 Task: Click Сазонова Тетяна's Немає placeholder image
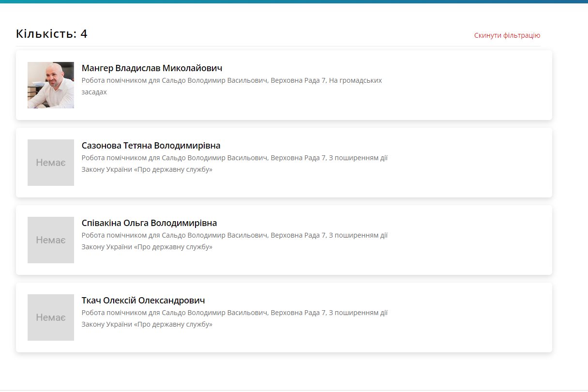[51, 163]
